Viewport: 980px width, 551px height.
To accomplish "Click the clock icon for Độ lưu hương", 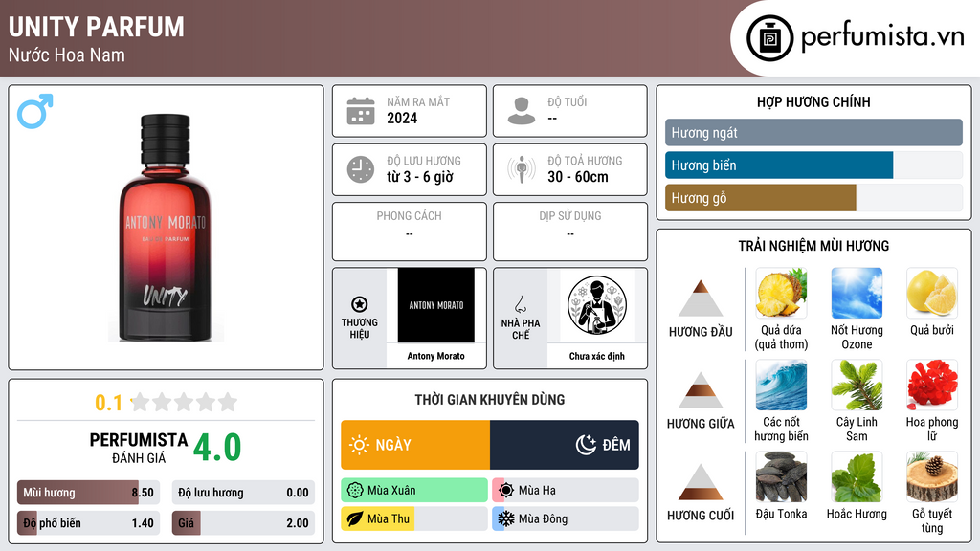I will (x=361, y=169).
